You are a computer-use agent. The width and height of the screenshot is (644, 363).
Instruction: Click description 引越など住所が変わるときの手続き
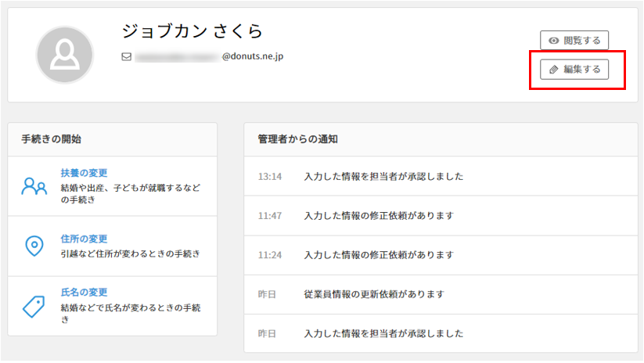coord(130,253)
